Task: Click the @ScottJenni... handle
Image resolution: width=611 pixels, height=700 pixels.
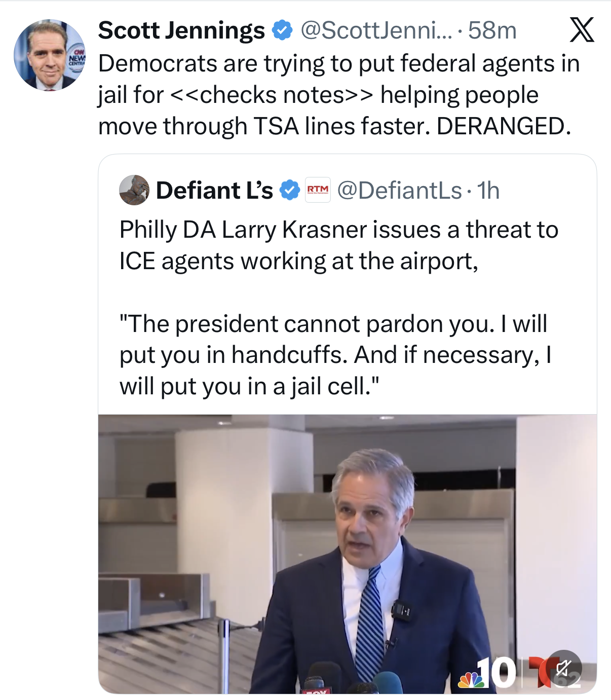Action: click(375, 30)
